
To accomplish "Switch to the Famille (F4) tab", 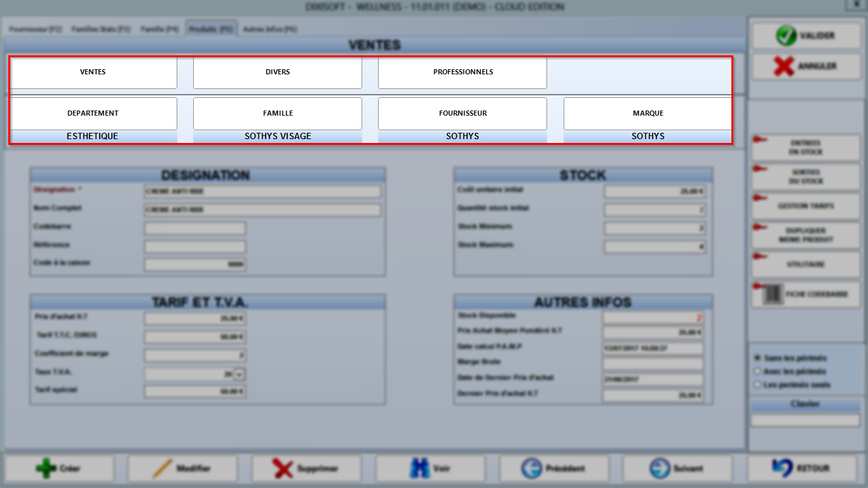I will point(159,29).
